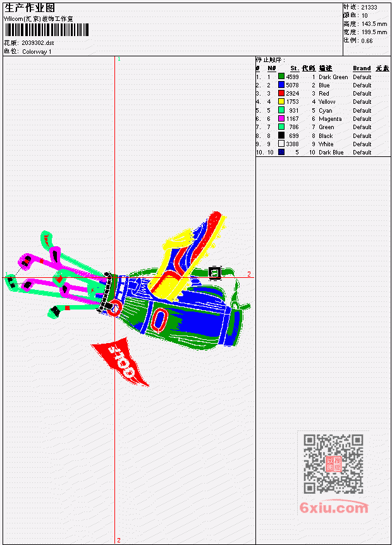The width and height of the screenshot is (392, 545).
Task: Click the stitch count 4599
Action: 292,77
